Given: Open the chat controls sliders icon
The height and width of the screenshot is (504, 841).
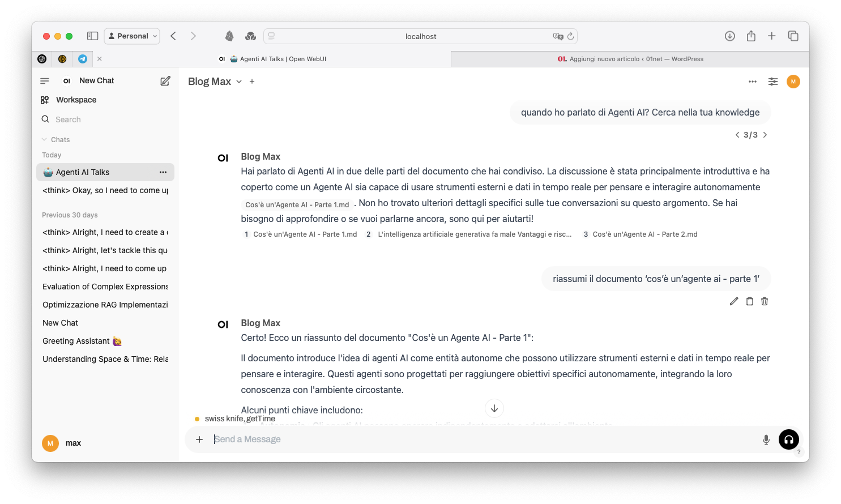Looking at the screenshot, I should [773, 82].
